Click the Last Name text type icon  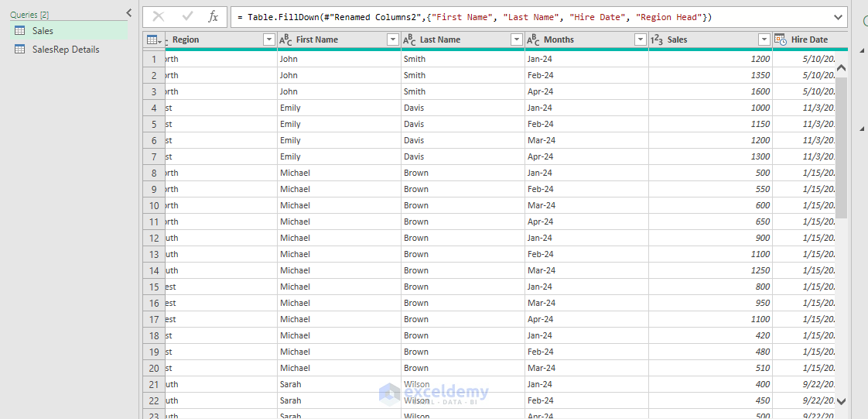[410, 40]
